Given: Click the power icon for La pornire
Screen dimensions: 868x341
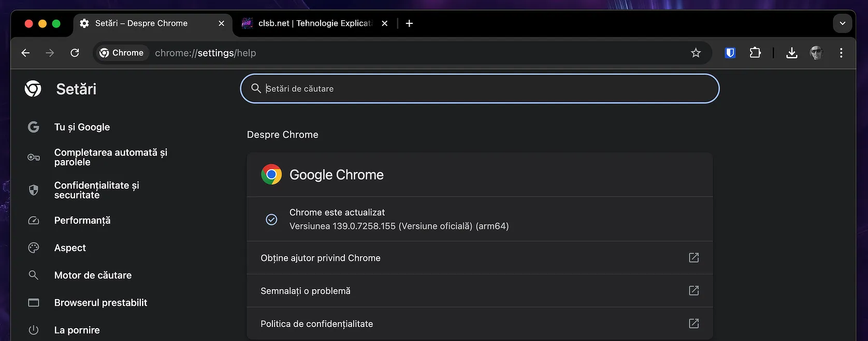Looking at the screenshot, I should click(34, 330).
